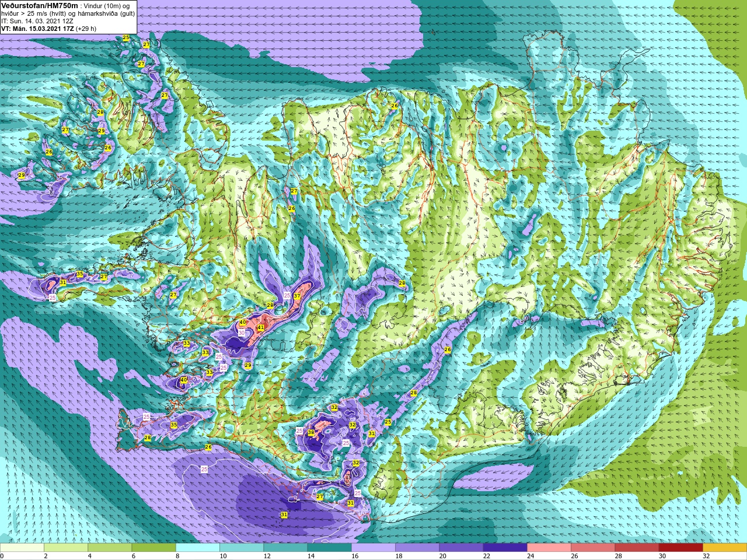747x560 pixels.
Task: Pick the red 28–30 m/s legend swatch
Action: pos(637,548)
